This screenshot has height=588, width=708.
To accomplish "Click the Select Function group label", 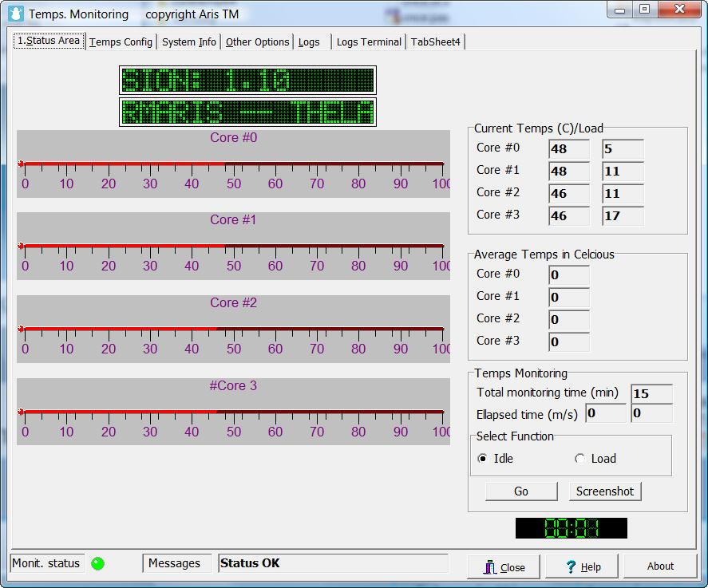I will (515, 436).
